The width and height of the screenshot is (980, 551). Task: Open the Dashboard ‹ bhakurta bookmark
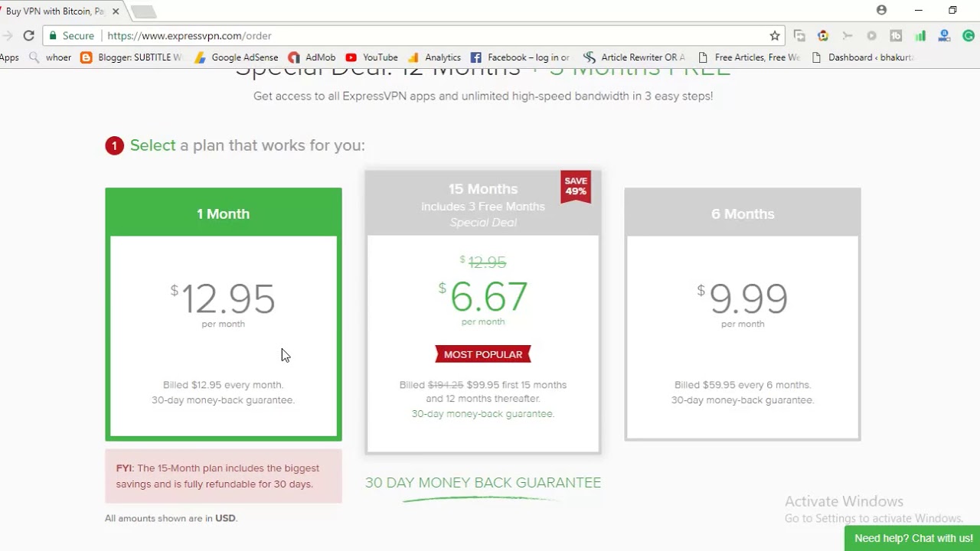(862, 57)
